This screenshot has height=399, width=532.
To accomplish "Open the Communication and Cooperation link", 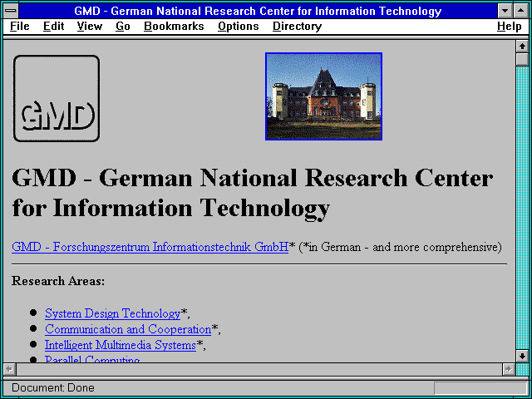I will tap(128, 329).
